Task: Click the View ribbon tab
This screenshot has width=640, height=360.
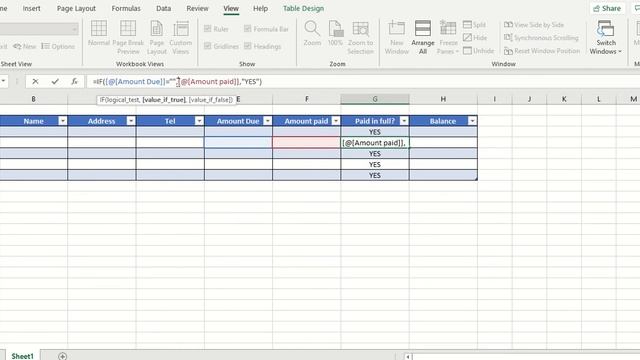Action: [x=231, y=8]
